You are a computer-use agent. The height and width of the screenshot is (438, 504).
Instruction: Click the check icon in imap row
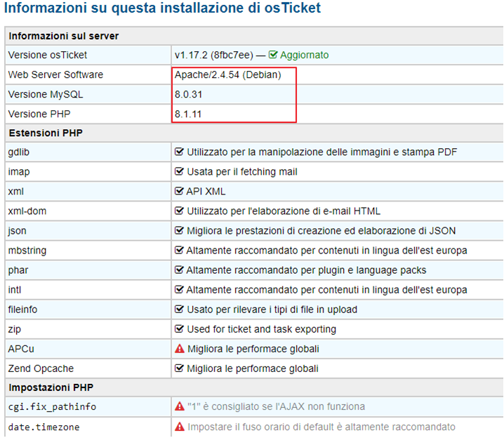(179, 171)
